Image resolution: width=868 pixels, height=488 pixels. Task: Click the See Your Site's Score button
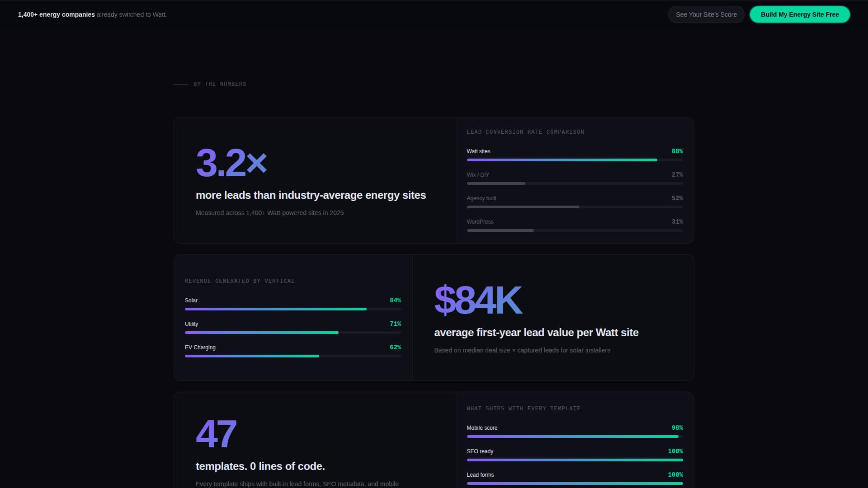tap(706, 14)
